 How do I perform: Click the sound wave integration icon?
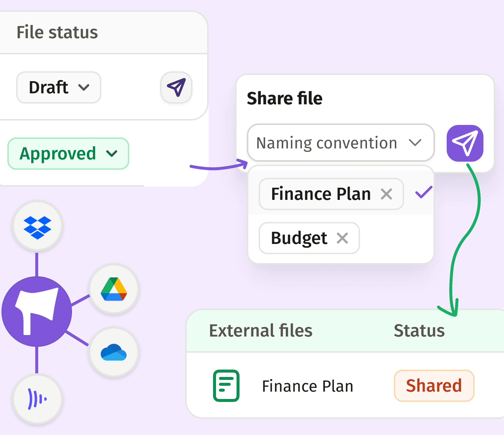tap(37, 399)
